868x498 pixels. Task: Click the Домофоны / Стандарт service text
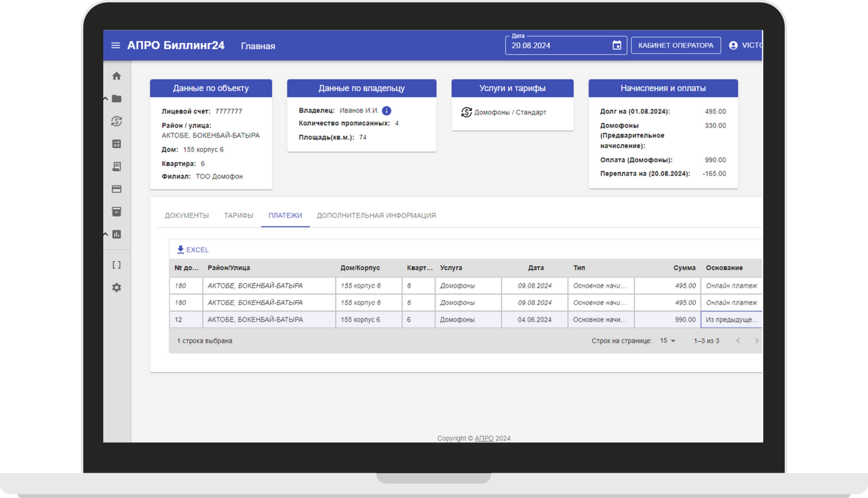pos(510,112)
